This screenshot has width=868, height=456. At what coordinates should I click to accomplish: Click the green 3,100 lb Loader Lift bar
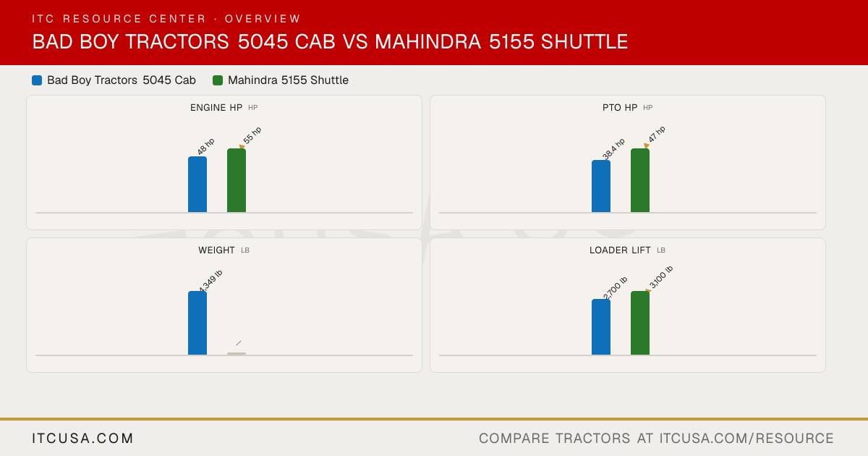coord(640,323)
